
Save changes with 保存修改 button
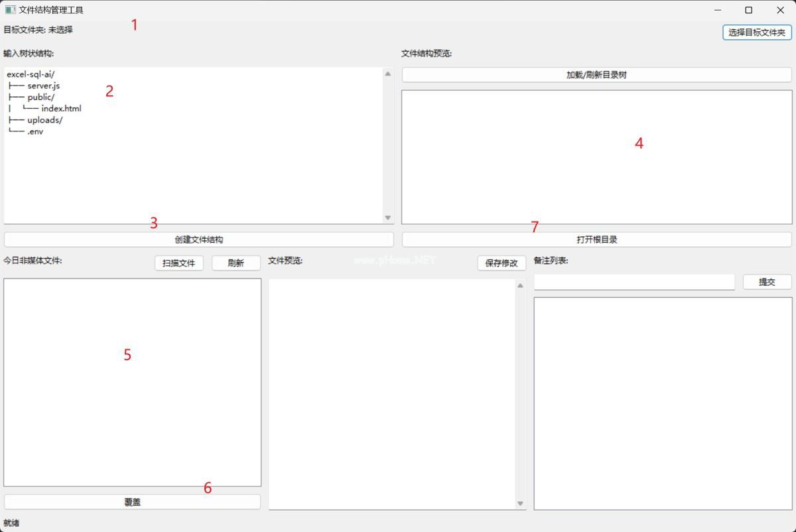pos(501,263)
